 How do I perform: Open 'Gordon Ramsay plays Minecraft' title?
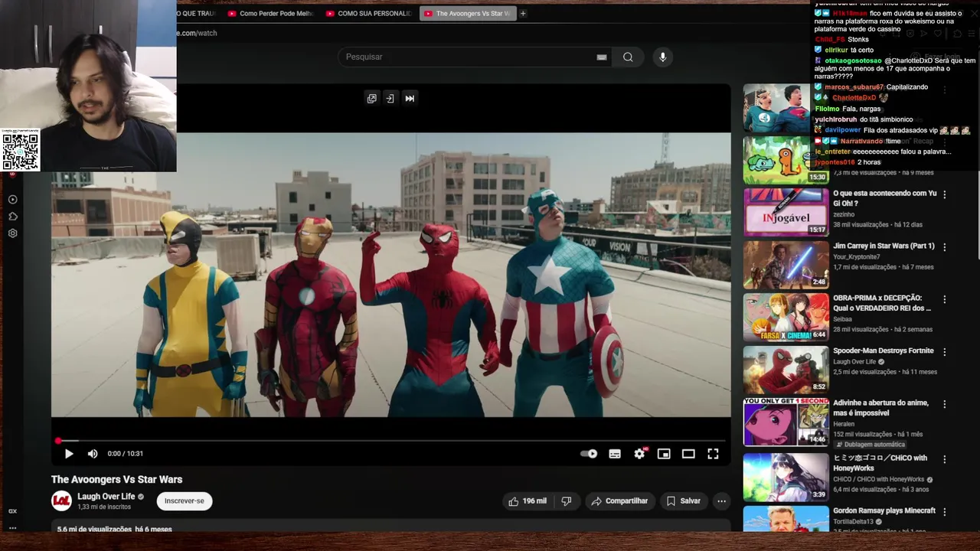pyautogui.click(x=884, y=510)
